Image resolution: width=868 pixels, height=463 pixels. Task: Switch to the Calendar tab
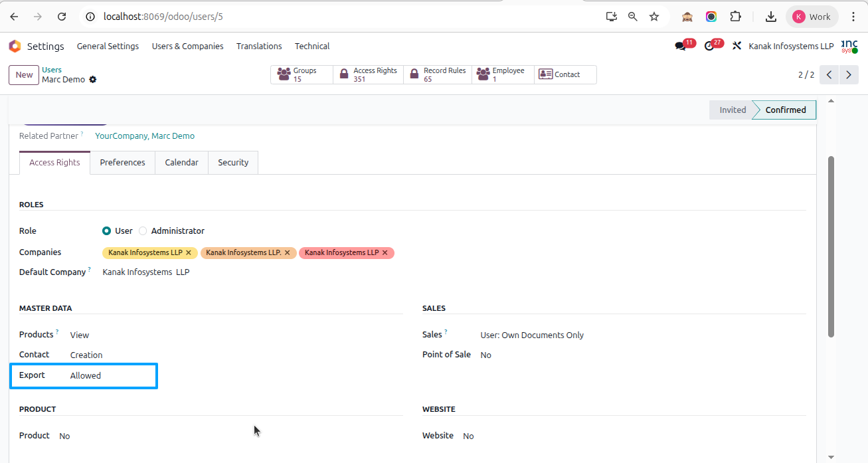pyautogui.click(x=182, y=162)
